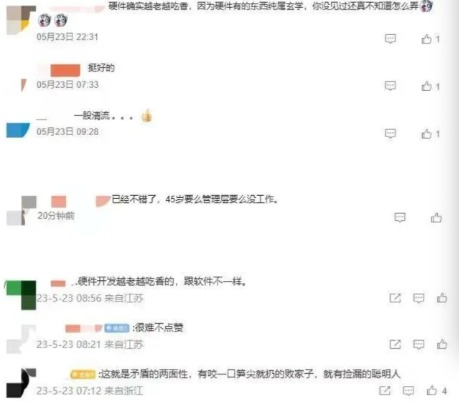Open the blue avatar of 一股清流 commenter
The height and width of the screenshot is (404, 459).
(18, 130)
